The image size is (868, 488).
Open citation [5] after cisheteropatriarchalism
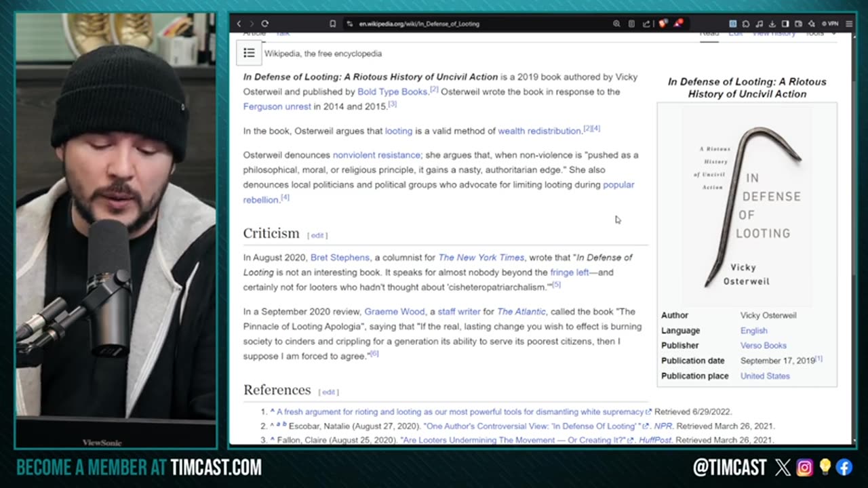pyautogui.click(x=556, y=285)
